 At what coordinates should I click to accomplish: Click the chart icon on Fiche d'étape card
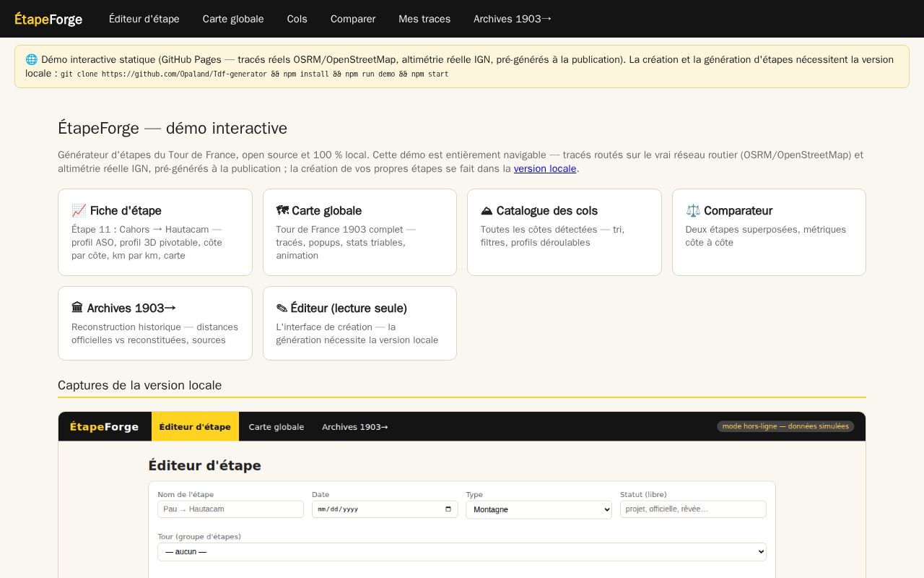(79, 211)
